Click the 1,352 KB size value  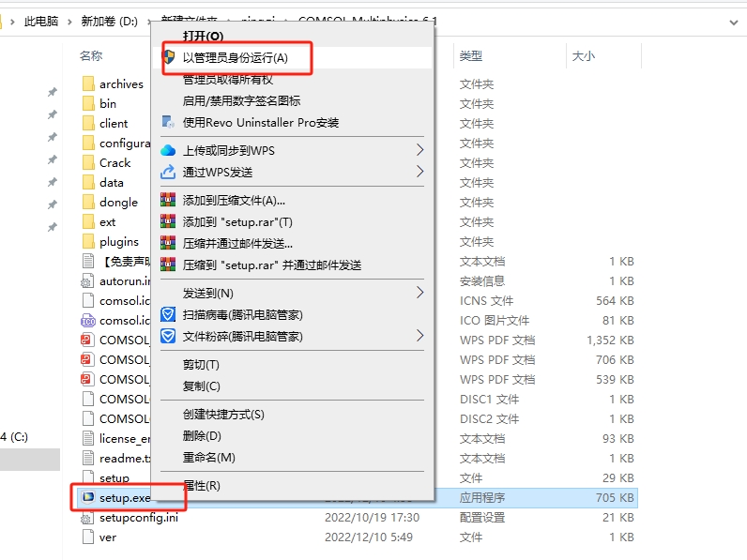[x=610, y=340]
